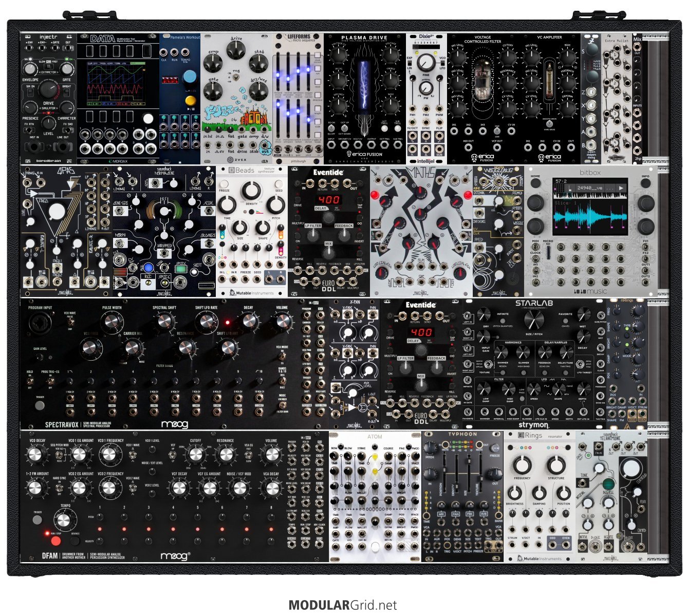Image resolution: width=686 pixels, height=616 pixels.
Task: Click the large FREQ knob on QPAS
Action: [57, 211]
